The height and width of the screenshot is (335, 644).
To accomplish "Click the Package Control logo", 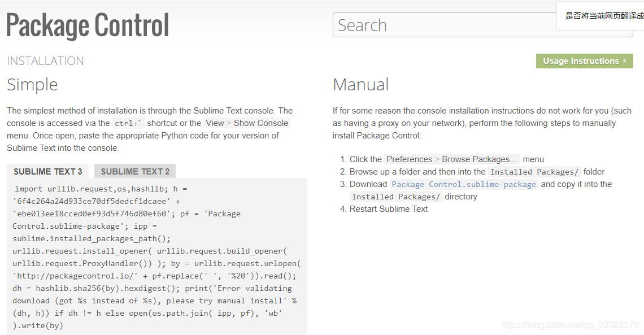I will click(x=87, y=25).
